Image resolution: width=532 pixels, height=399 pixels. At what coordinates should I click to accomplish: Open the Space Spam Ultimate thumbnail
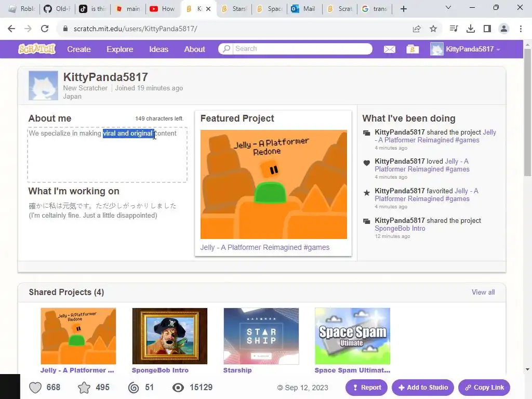coord(353,336)
